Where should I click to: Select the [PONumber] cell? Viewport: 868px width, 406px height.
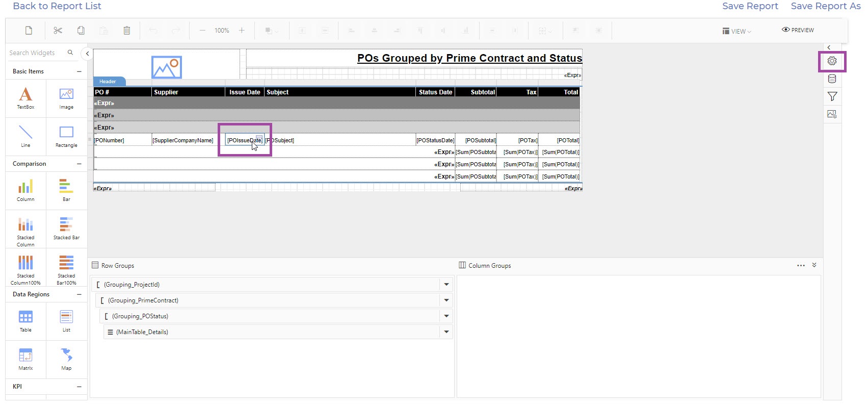click(x=122, y=140)
